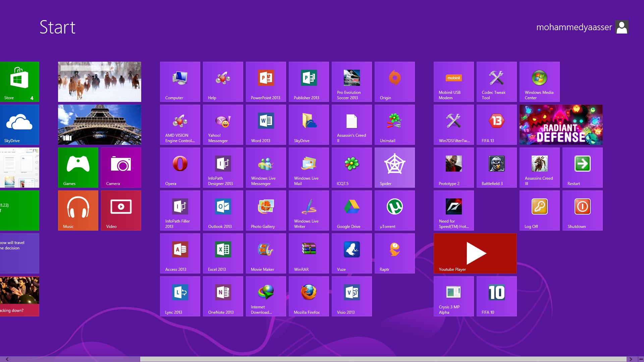
Task: Launch Movie Maker
Action: (266, 253)
